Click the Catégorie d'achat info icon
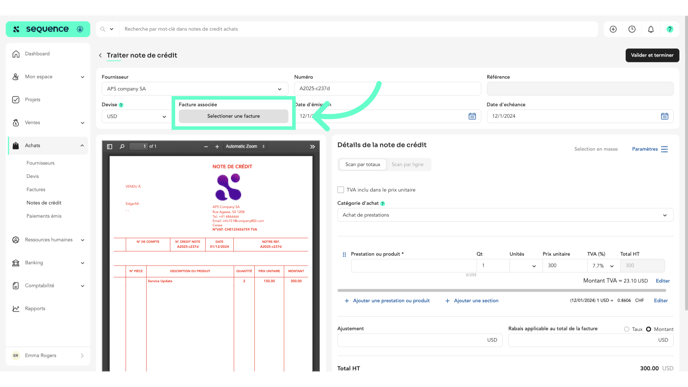 pyautogui.click(x=383, y=204)
